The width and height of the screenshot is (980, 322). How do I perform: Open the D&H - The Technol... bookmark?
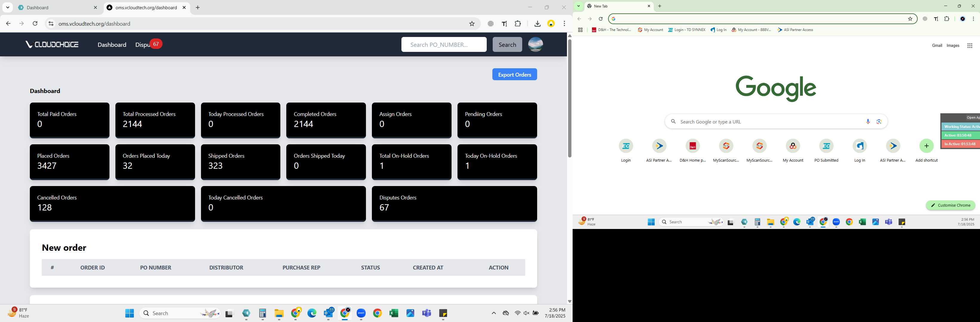tap(611, 30)
